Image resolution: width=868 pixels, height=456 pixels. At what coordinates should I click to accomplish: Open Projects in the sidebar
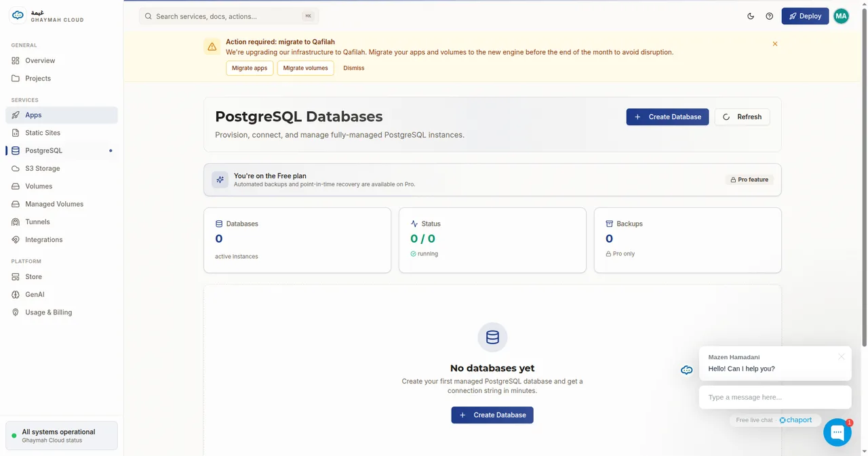click(x=62, y=79)
